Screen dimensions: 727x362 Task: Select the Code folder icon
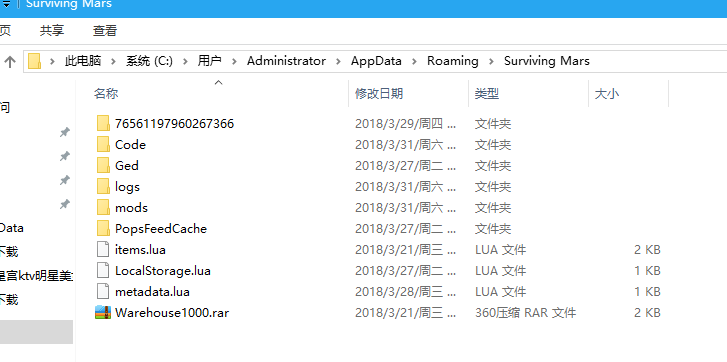coord(103,144)
